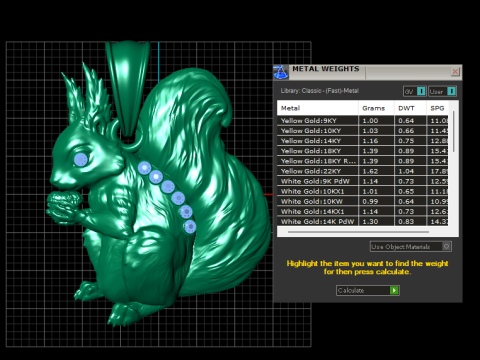Click the 0.83 DWT value for 14K PdW

[x=406, y=221]
